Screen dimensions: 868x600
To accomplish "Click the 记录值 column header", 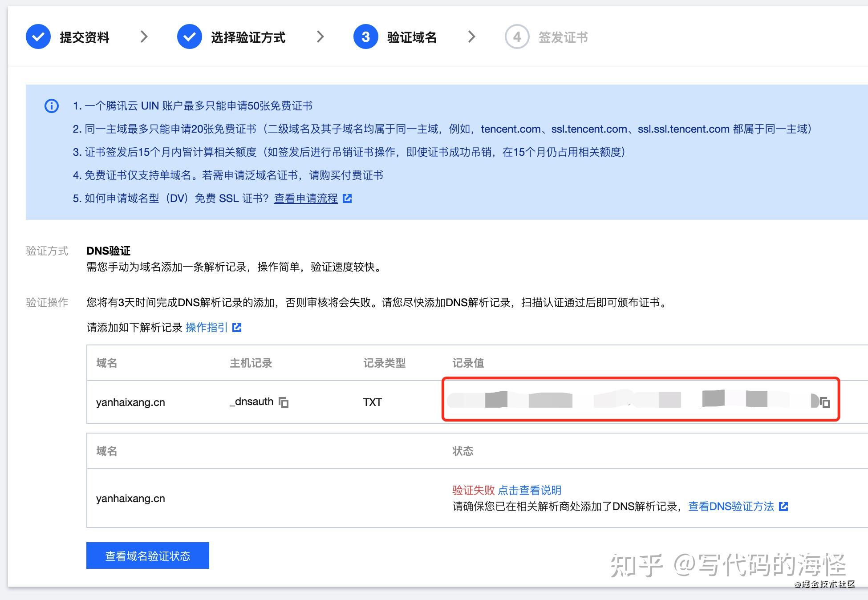I will (x=468, y=363).
